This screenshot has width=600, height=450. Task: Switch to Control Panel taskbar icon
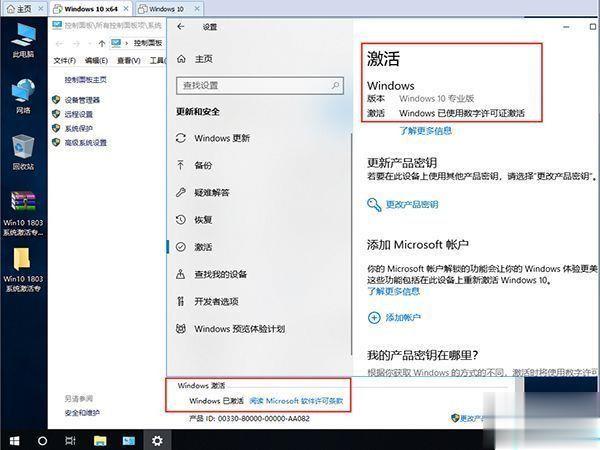tap(129, 440)
